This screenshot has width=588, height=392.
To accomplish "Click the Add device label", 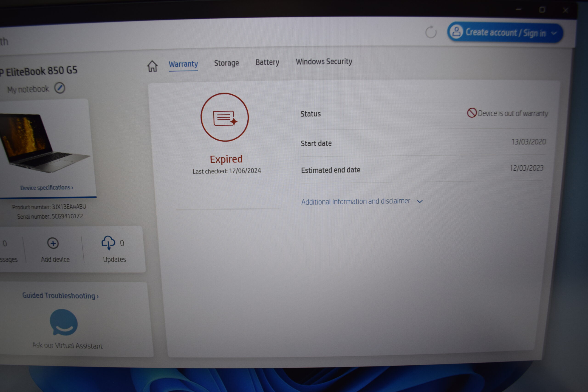I will pos(55,259).
